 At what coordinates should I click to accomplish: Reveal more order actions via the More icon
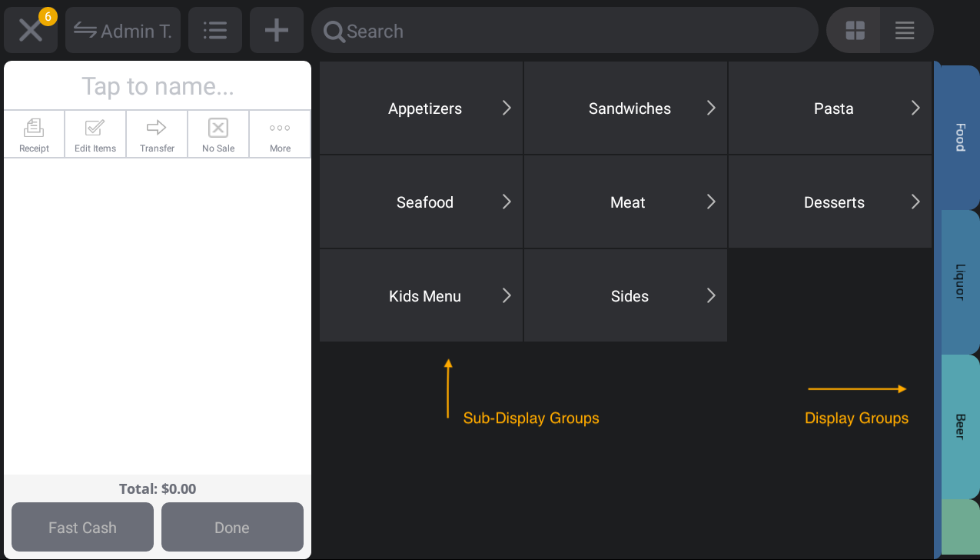click(x=280, y=134)
